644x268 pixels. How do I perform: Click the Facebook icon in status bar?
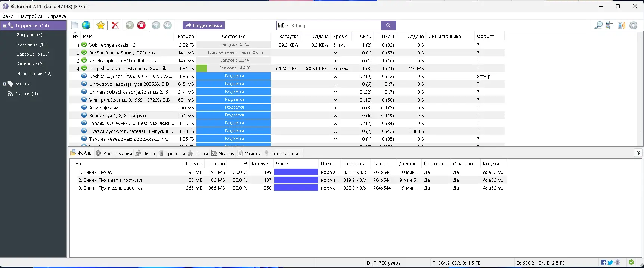click(x=603, y=262)
